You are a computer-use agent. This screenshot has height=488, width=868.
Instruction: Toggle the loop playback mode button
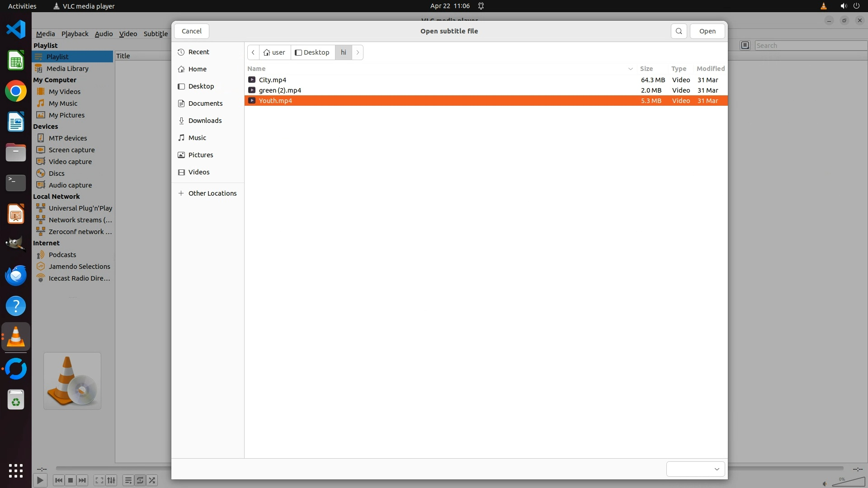140,480
